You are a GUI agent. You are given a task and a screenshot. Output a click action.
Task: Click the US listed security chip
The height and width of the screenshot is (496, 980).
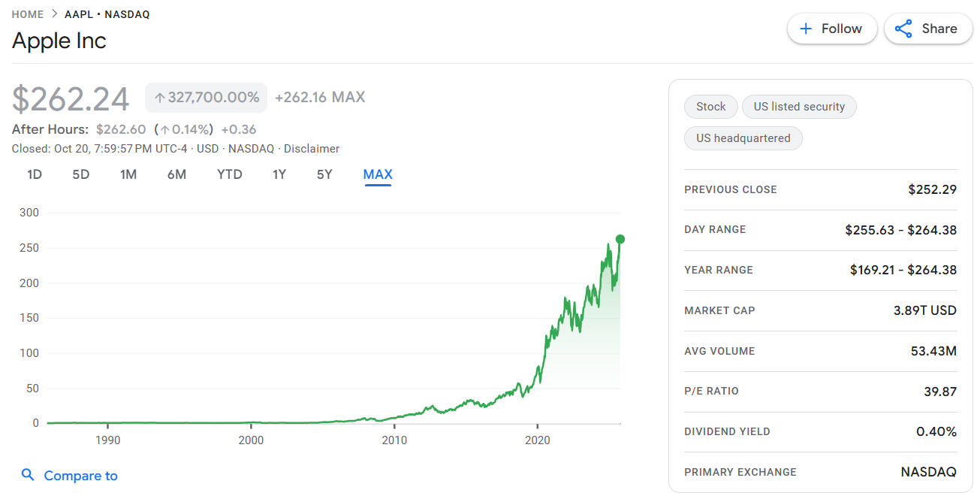799,107
